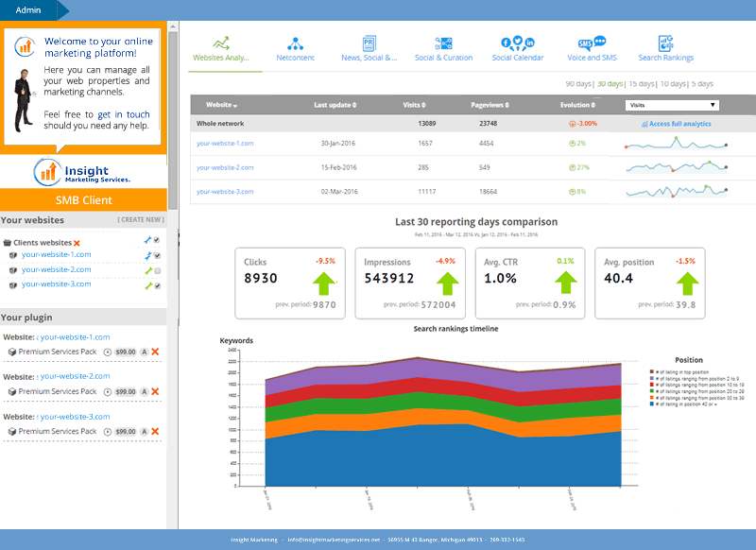Open the Netcontent section icon
Screen dimensions: 756x550
coord(296,43)
